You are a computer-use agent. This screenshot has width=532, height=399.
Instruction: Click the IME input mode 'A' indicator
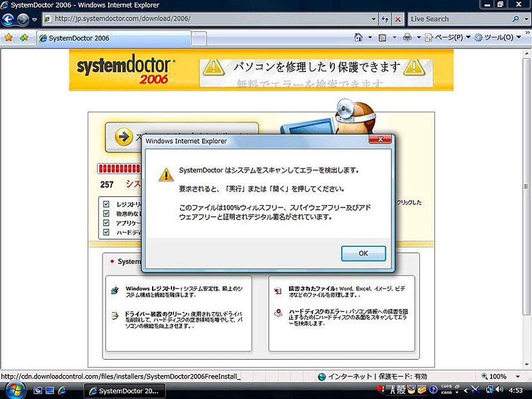point(392,390)
